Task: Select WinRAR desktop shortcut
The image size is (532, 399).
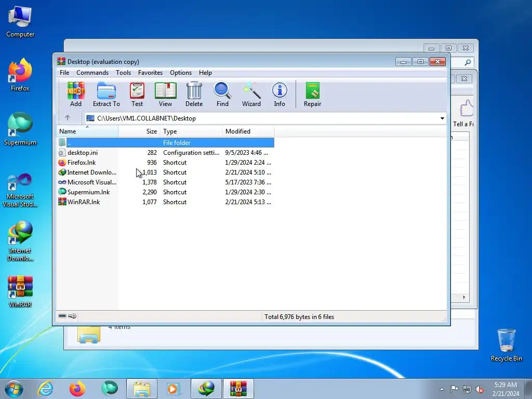Action: point(20,291)
